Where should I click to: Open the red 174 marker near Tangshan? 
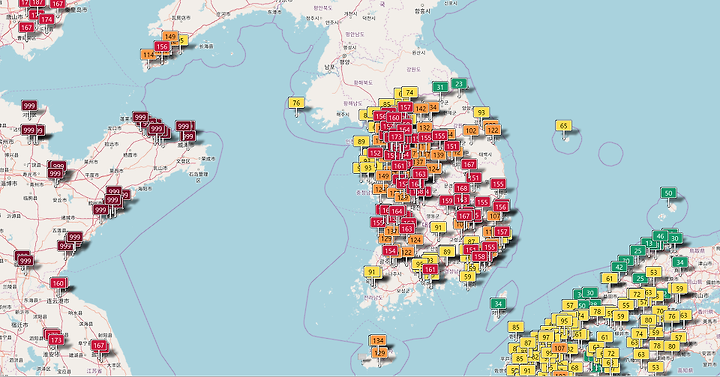[x=46, y=19]
